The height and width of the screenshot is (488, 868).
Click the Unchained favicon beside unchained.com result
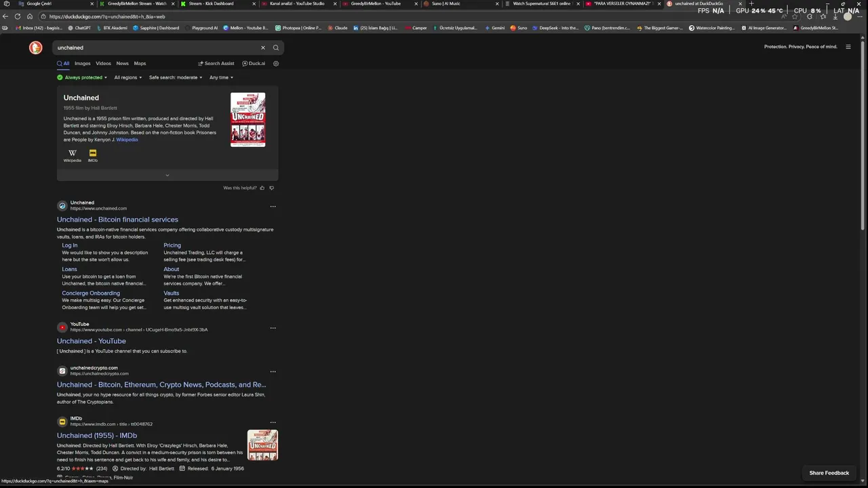tap(62, 205)
